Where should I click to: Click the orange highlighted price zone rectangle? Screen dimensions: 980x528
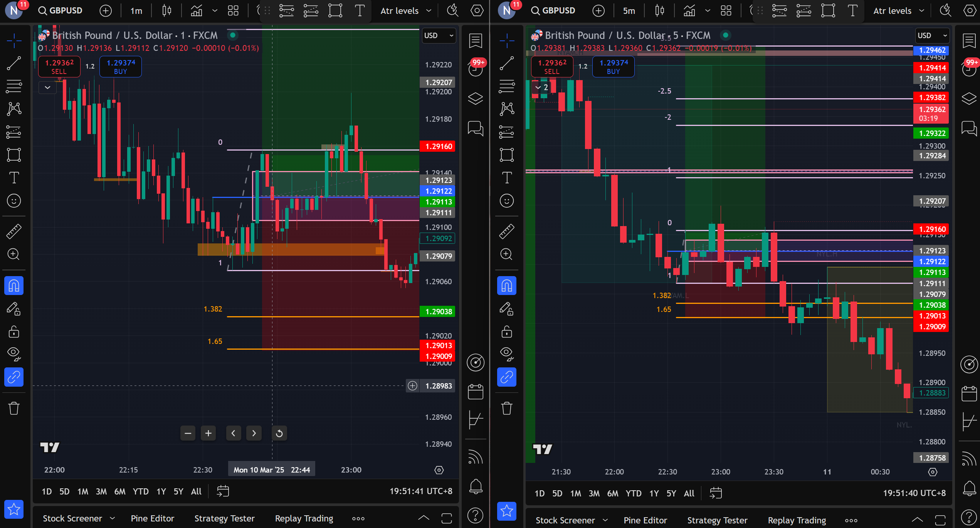pos(308,250)
